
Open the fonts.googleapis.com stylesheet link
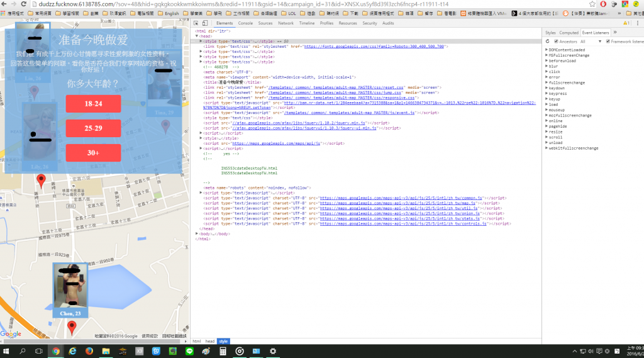point(374,47)
